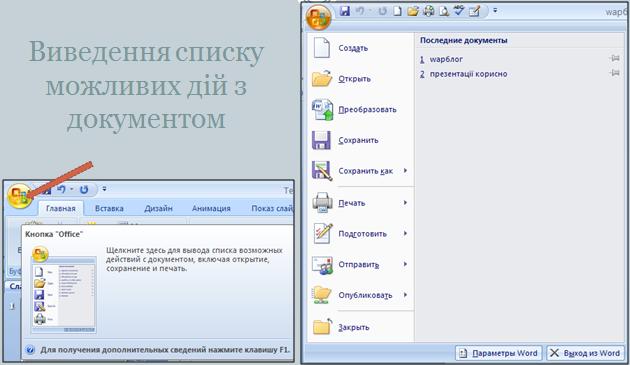Open the Undo history dropdown in PowerPoint
The width and height of the screenshot is (630, 365).
coord(72,189)
